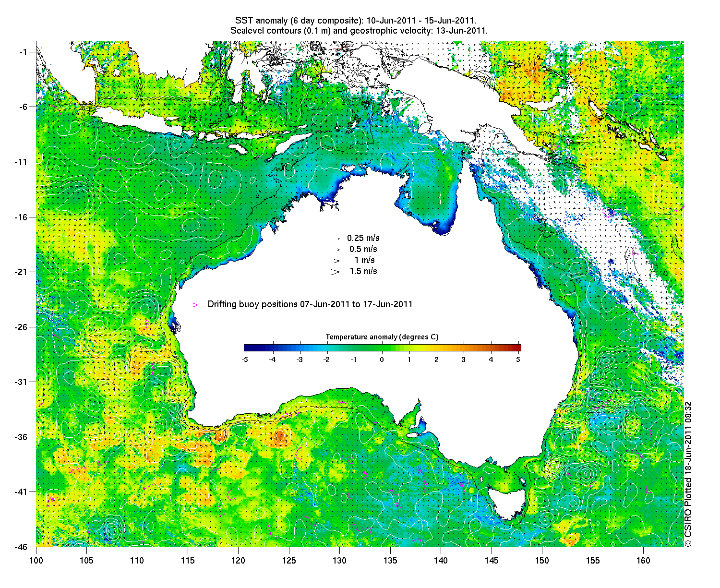The height and width of the screenshot is (588, 720).
Task: Click the '3' tick under the color bar
Action: (x=464, y=359)
